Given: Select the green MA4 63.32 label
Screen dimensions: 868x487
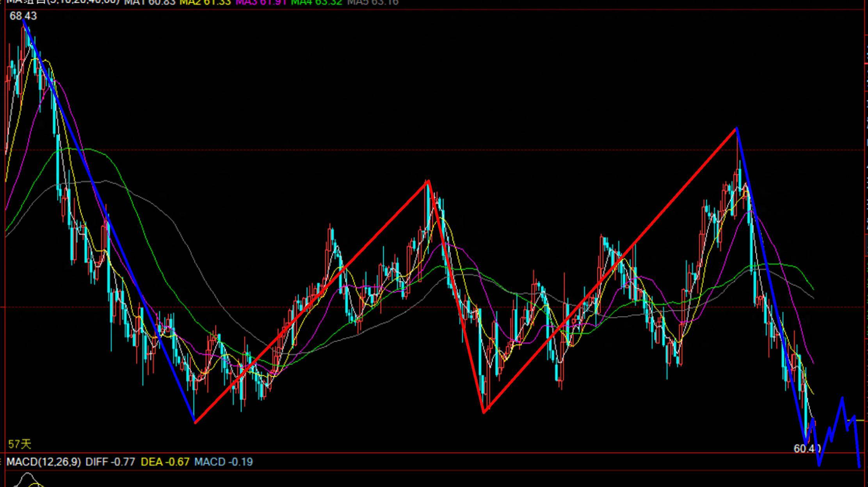Looking at the screenshot, I should pos(316,2).
